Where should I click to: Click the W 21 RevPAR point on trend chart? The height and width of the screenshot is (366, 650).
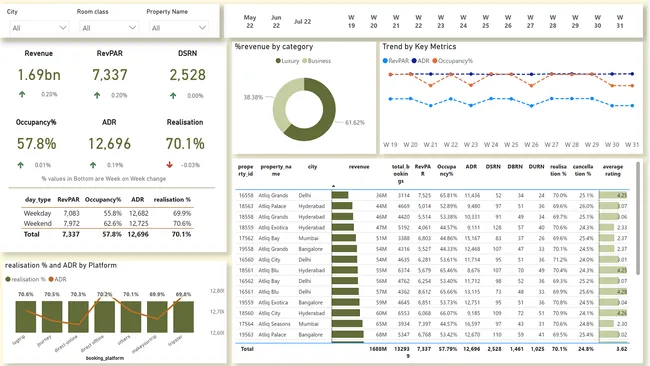431,106
